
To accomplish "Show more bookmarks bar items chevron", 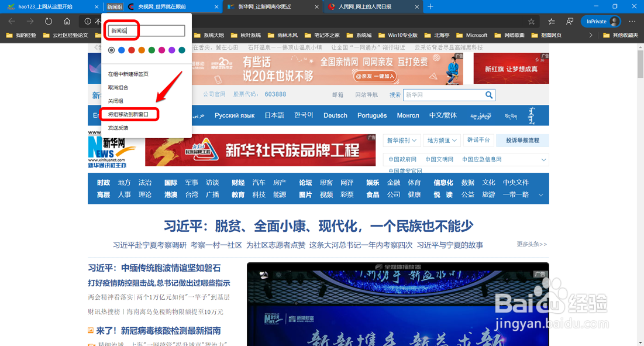I will tap(591, 35).
